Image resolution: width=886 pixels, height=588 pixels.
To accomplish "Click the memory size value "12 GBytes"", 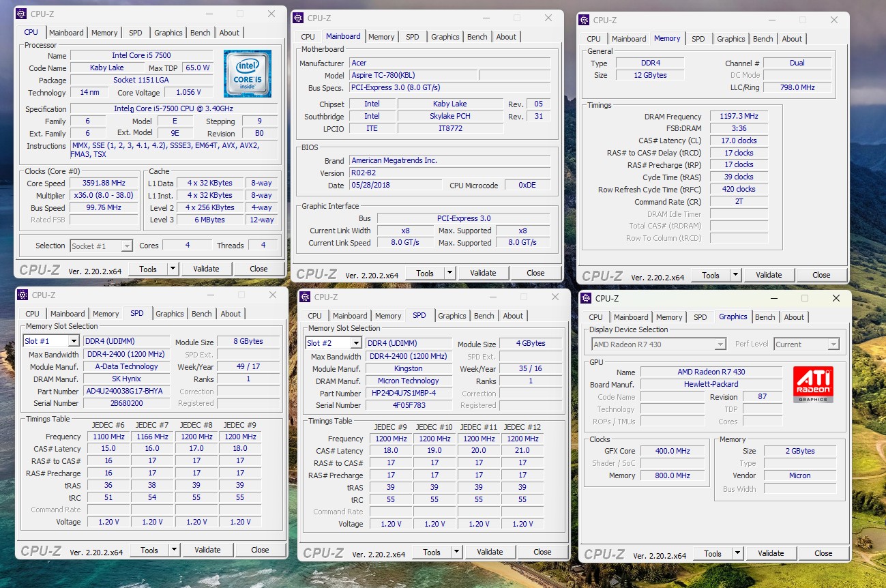I will [650, 75].
